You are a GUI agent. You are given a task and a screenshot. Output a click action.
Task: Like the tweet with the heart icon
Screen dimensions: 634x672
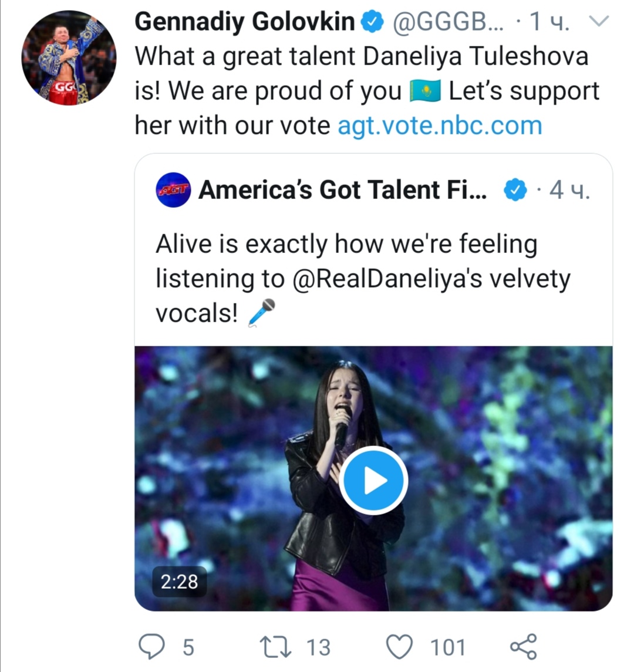400,647
